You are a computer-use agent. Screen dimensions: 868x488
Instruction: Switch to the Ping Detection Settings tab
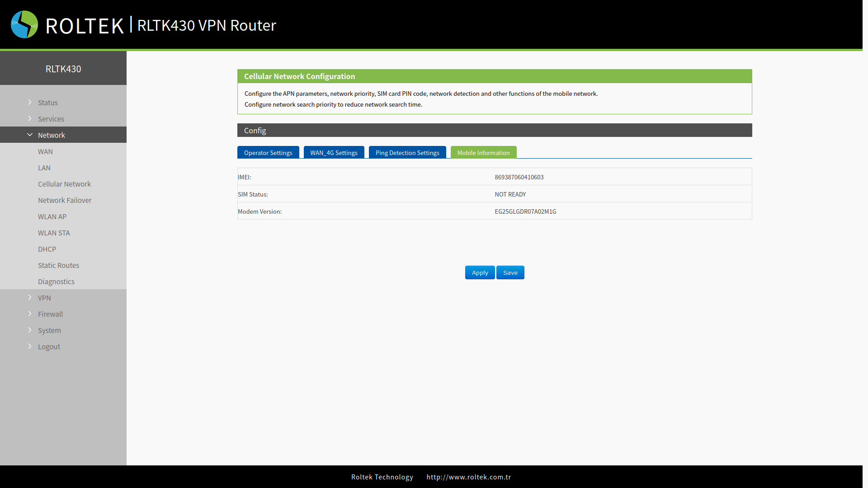[407, 152]
